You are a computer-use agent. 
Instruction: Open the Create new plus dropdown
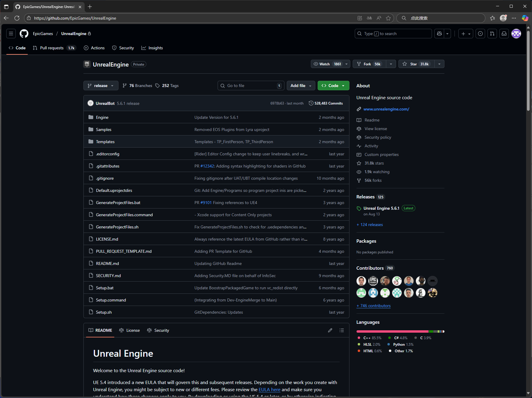pyautogui.click(x=466, y=34)
